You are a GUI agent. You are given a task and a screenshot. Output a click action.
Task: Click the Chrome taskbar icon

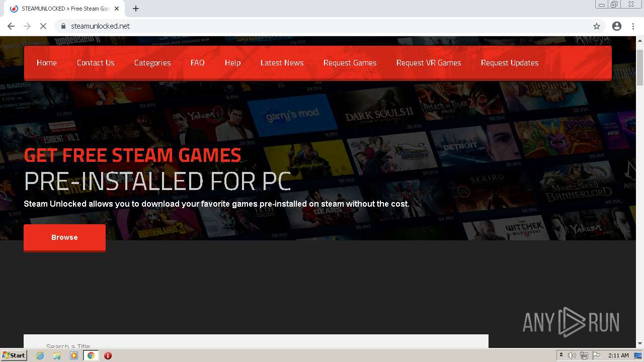point(91,355)
